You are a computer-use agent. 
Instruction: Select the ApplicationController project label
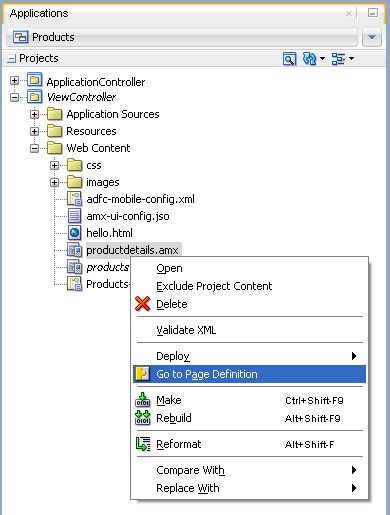tap(96, 82)
